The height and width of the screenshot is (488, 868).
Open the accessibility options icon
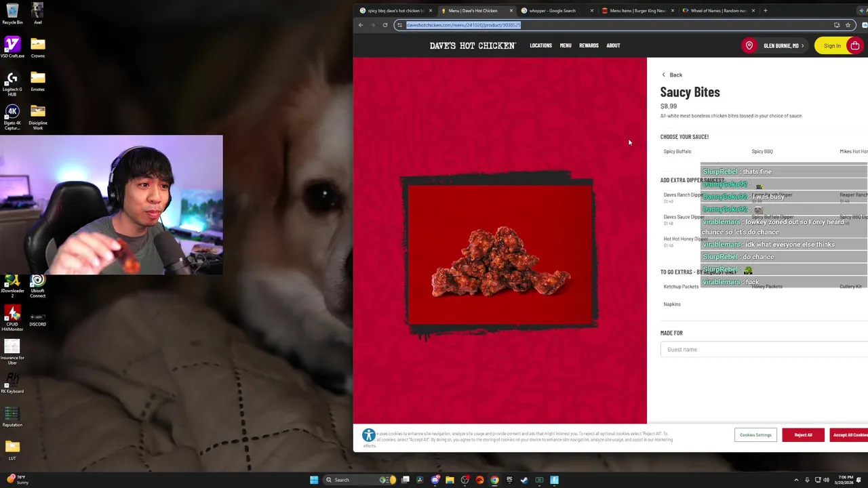click(x=368, y=435)
